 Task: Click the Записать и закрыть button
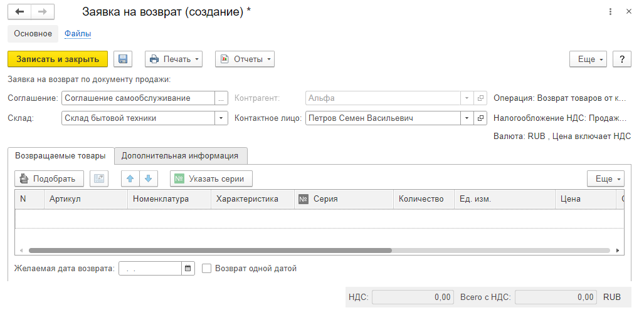[58, 59]
